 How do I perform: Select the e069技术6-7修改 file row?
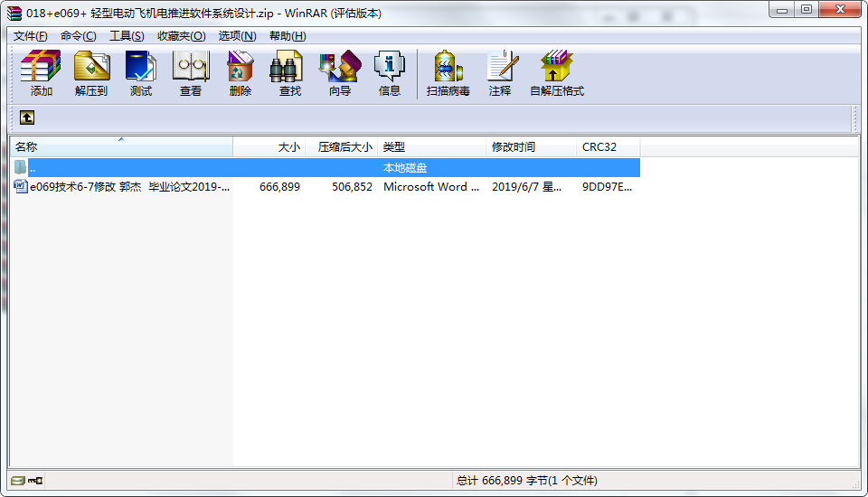(325, 186)
